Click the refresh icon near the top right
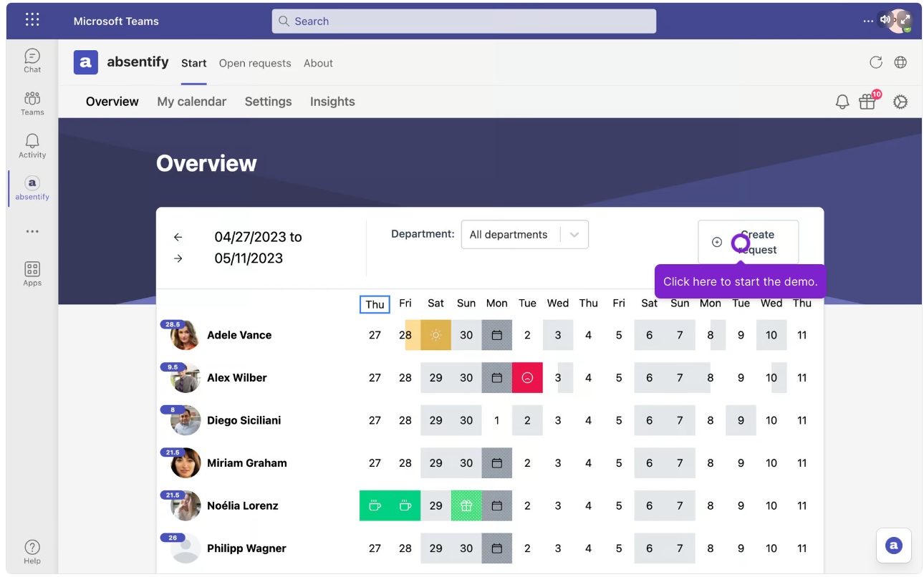 (x=876, y=62)
